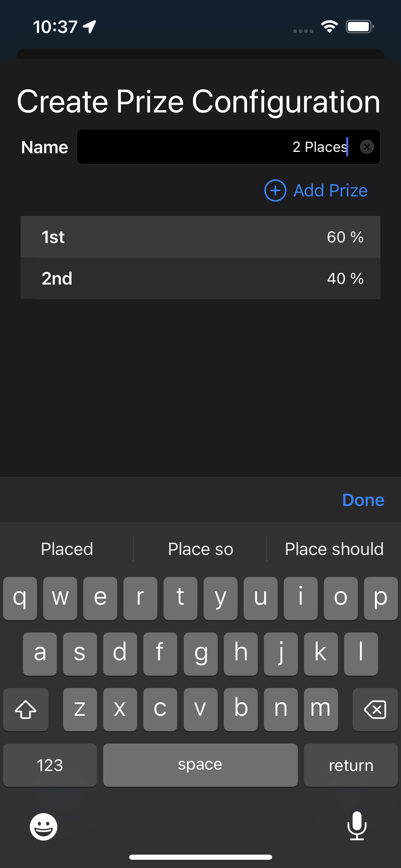Tap the location arrow beside the time
This screenshot has height=868, width=401.
[x=90, y=27]
